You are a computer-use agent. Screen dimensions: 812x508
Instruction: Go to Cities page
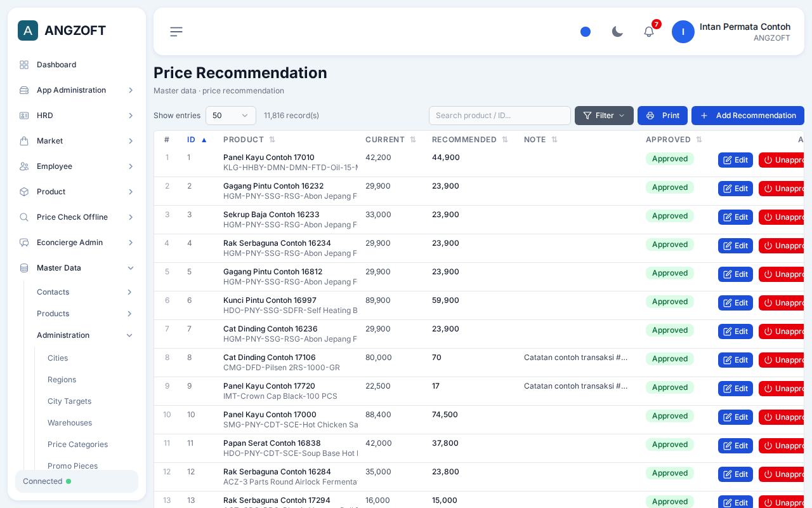(58, 358)
